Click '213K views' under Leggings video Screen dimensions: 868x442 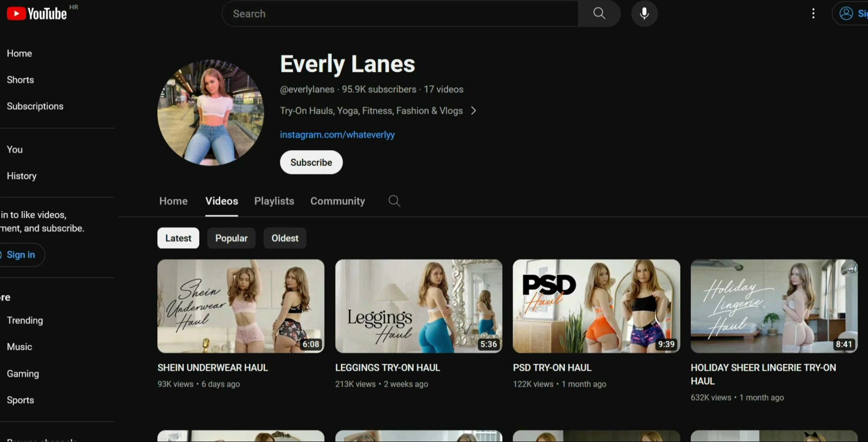click(355, 384)
